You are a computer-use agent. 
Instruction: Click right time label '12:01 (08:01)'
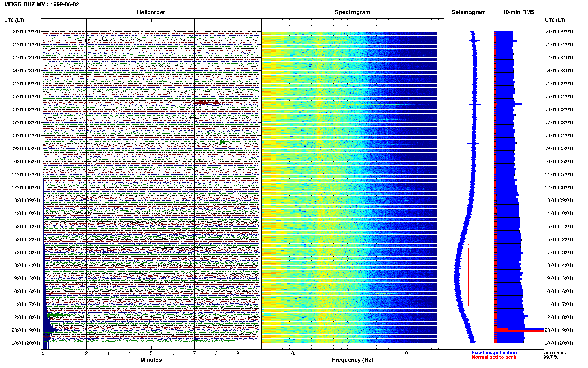559,187
